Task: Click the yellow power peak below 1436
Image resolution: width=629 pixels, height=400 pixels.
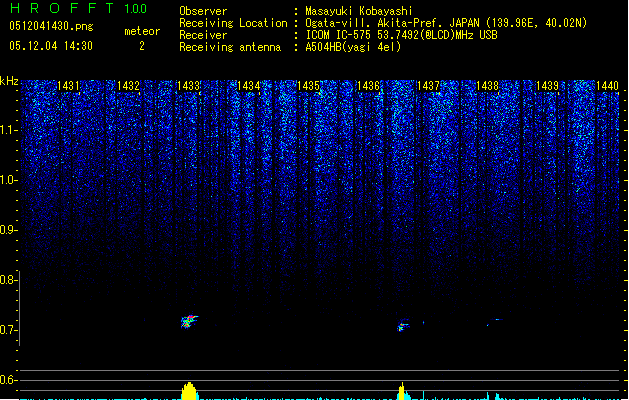Action: coord(402,391)
